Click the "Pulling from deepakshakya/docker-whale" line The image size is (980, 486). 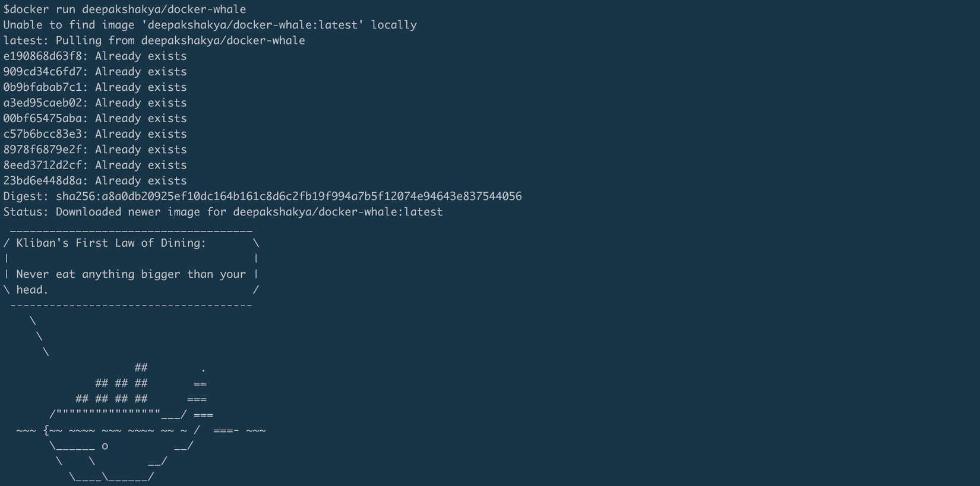coord(154,40)
